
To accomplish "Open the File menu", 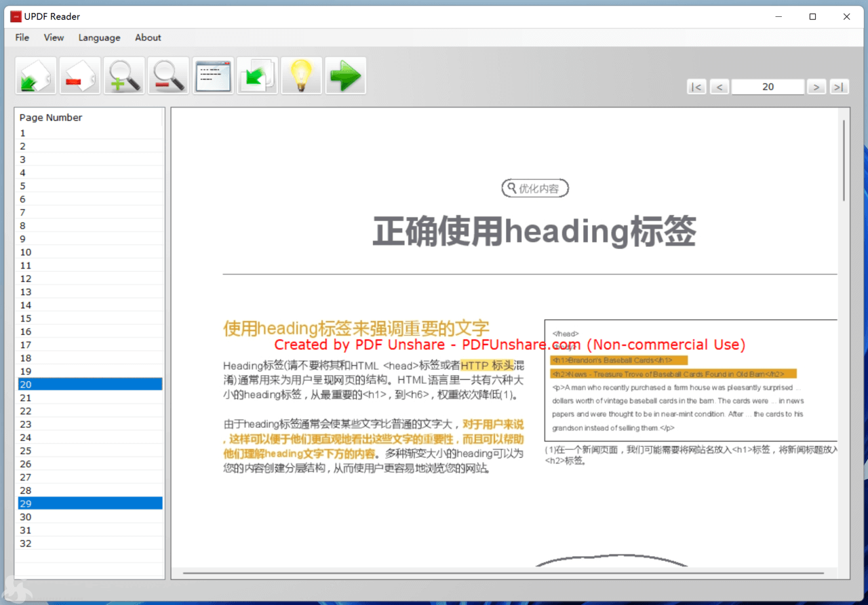I will click(x=22, y=37).
